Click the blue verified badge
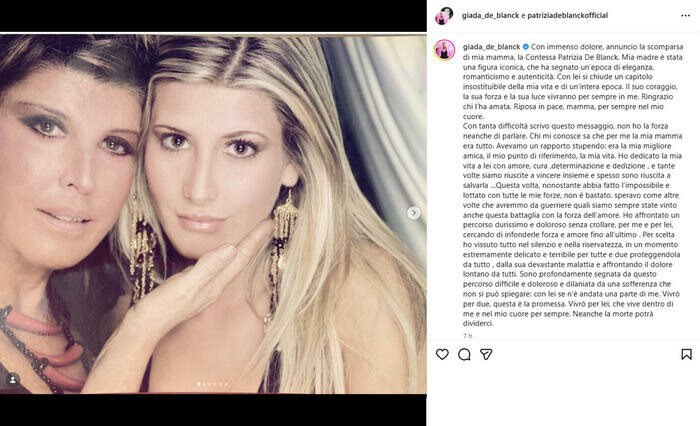Screen dimensions: 700x426 [x=525, y=46]
